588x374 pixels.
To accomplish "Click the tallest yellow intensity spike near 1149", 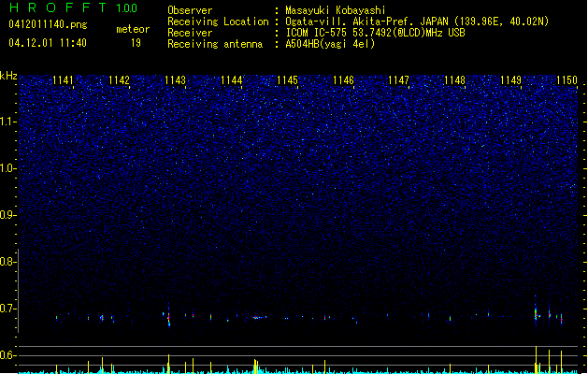I will point(536,359).
